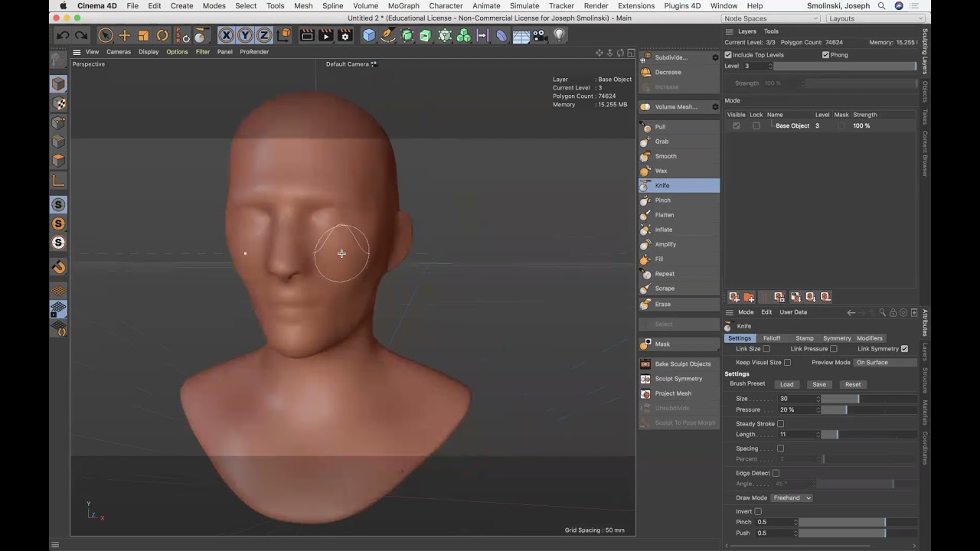Select the Scrape sculpt brush

(679, 289)
